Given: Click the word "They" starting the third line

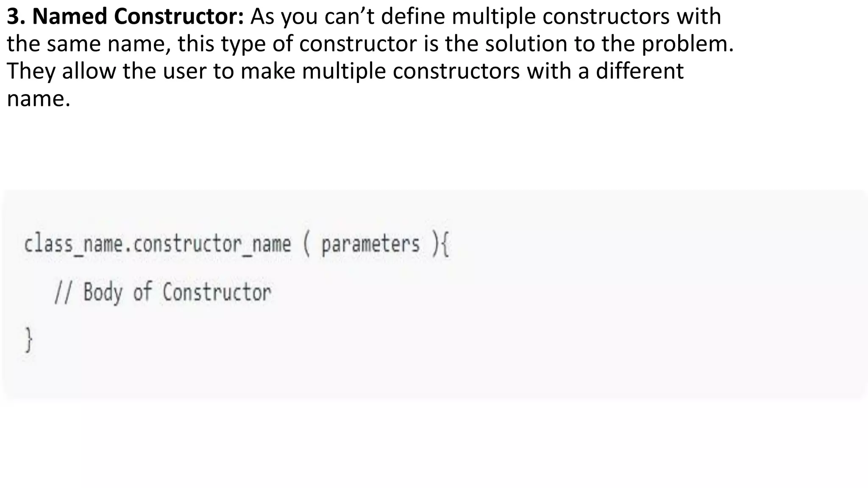Looking at the screenshot, I should (x=31, y=71).
